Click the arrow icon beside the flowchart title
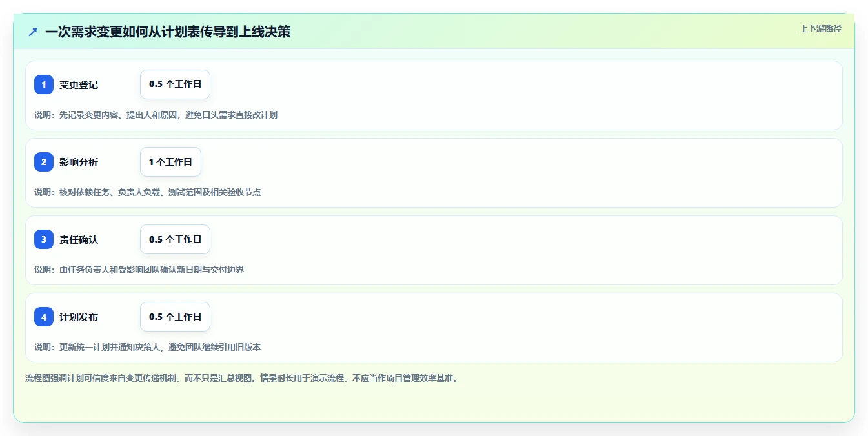 point(33,32)
